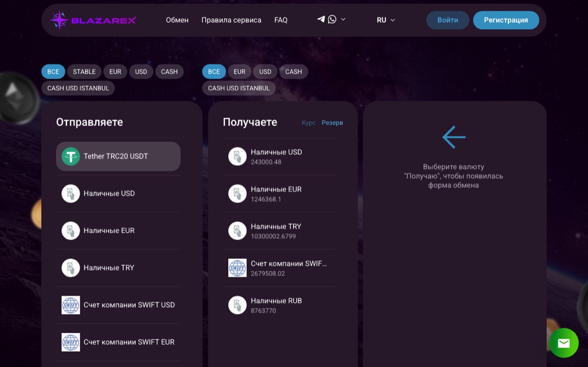
Task: Click cash icon for receive Наличные USD
Action: pyautogui.click(x=237, y=157)
